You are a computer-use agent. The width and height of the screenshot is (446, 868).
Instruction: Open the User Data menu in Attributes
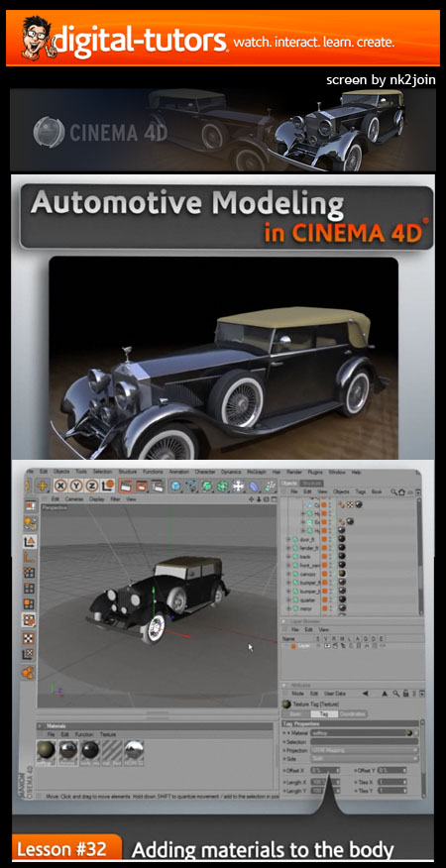[x=335, y=693]
